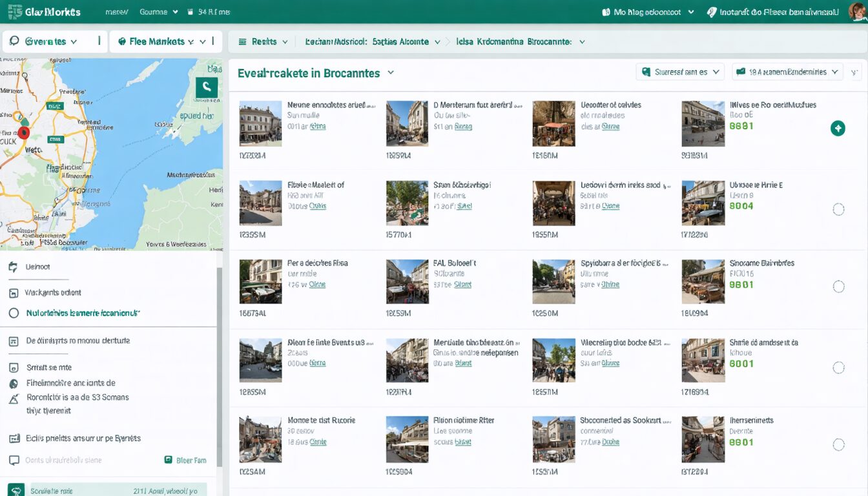Viewport: 868px width, 496px height.
Task: Open the Reslts tab menu
Action: [266, 41]
